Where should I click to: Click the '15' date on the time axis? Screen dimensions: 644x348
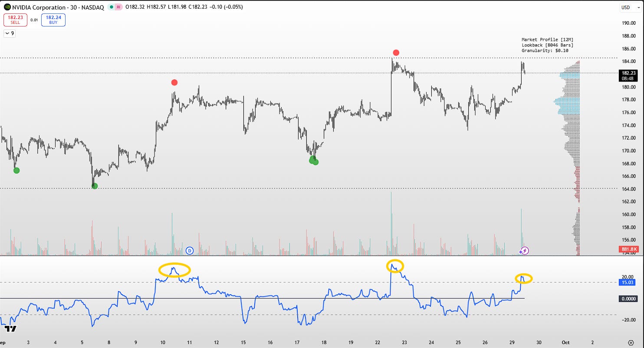(x=243, y=342)
